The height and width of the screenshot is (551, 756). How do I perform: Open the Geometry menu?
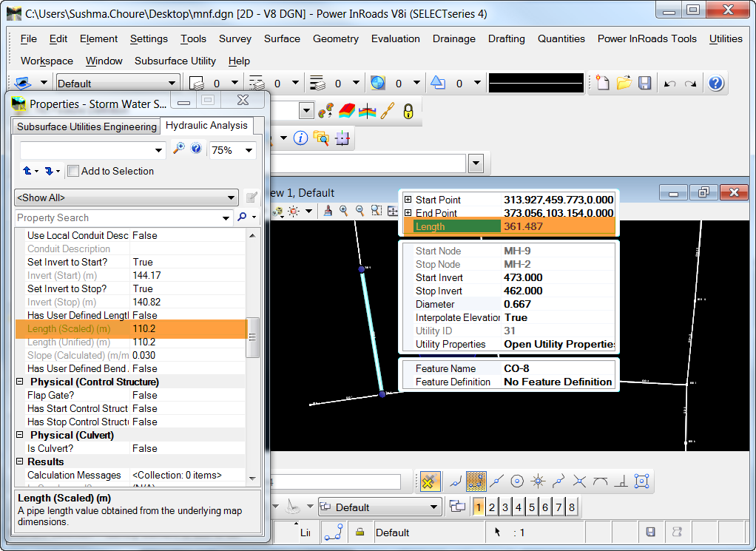click(x=336, y=38)
